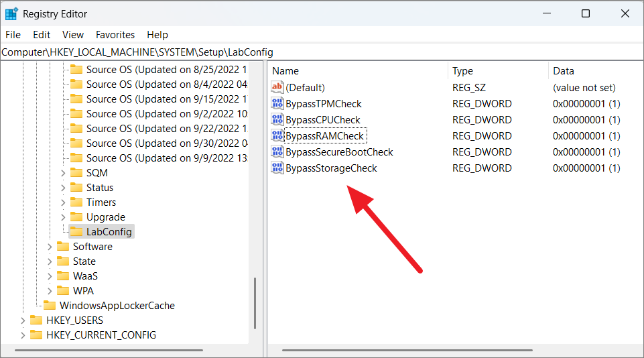Expand the Upgrade key

[x=63, y=217]
